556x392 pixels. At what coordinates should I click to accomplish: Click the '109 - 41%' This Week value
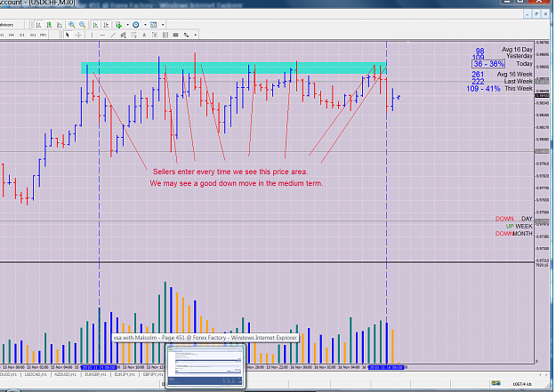(x=483, y=89)
